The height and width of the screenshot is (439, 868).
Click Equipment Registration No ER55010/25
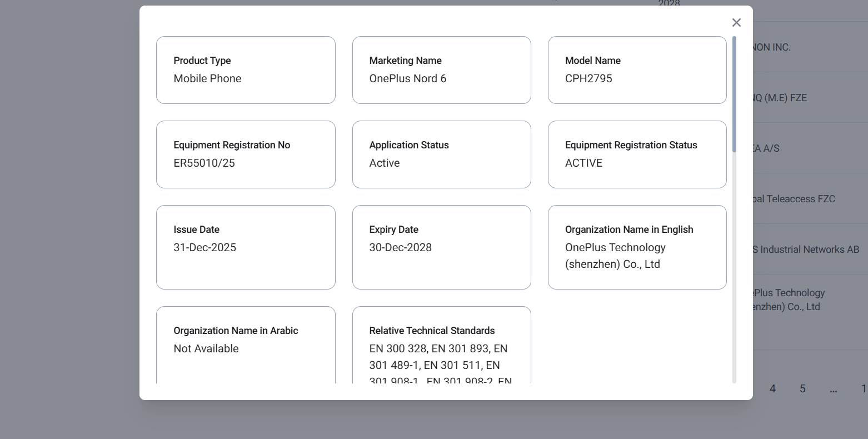coord(246,154)
